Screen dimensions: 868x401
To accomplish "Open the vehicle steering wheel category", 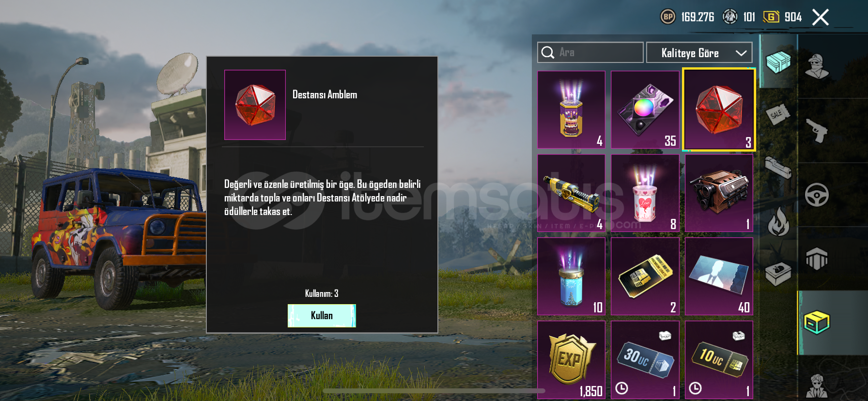I will pos(817,195).
